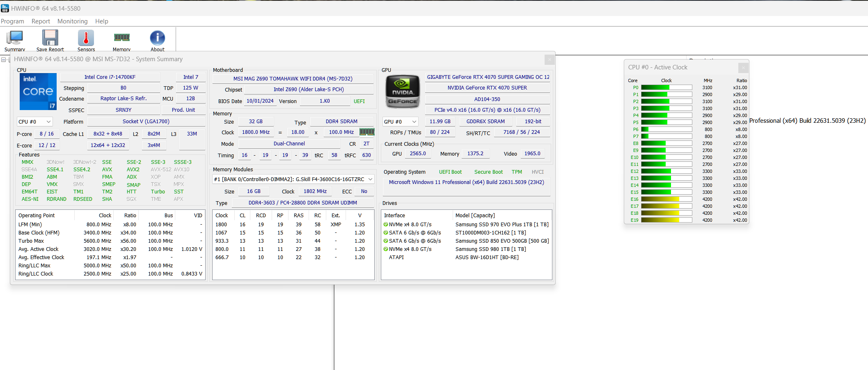Click the E16 yellow clock bar
Image resolution: width=868 pixels, height=370 pixels.
coord(666,199)
